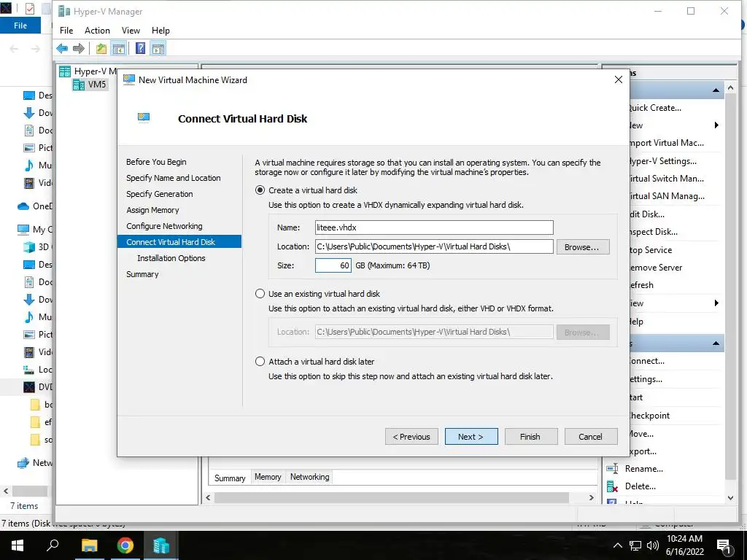Toggle the Show/Hide Console Tree toolbar icon

119,48
